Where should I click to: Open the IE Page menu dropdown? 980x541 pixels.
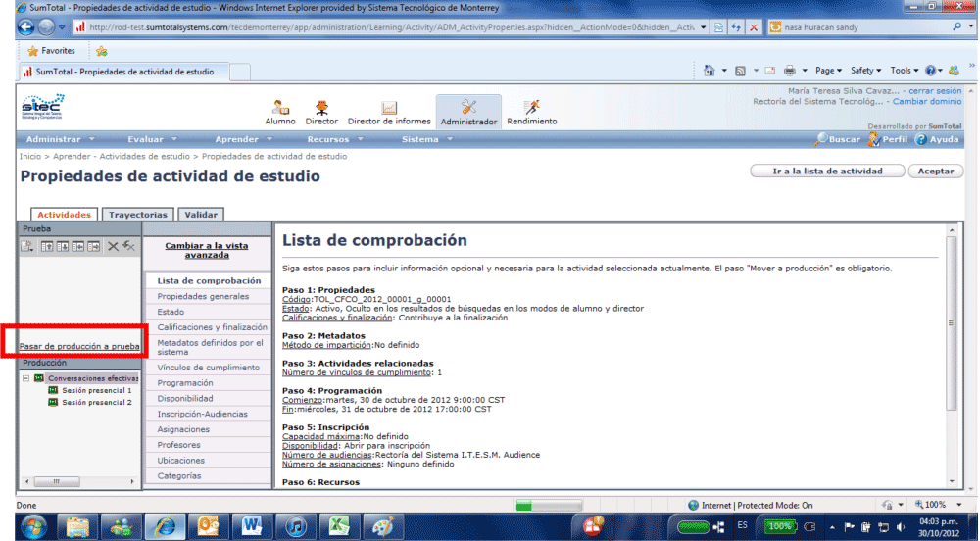point(828,71)
